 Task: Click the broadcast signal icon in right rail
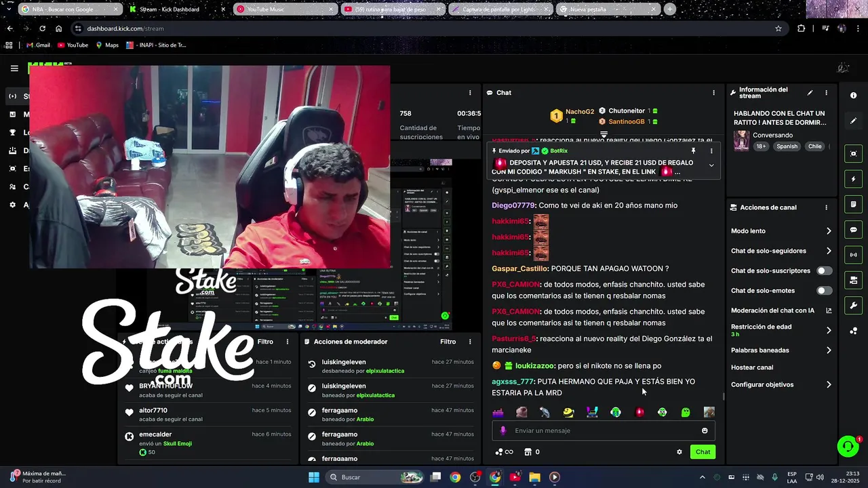853,255
